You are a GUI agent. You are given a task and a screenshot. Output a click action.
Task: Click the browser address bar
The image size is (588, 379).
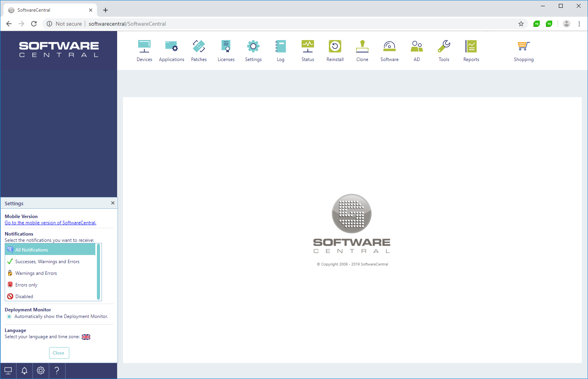tap(272, 24)
